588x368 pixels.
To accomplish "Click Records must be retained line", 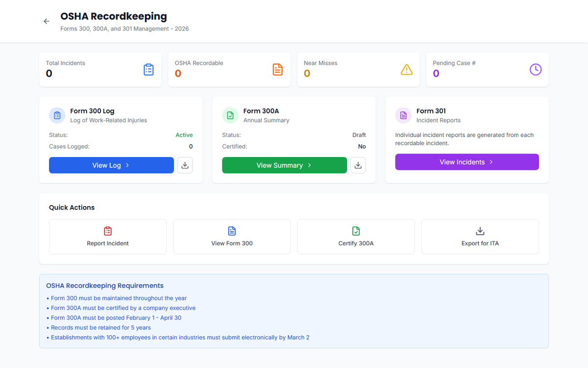I will coord(98,328).
